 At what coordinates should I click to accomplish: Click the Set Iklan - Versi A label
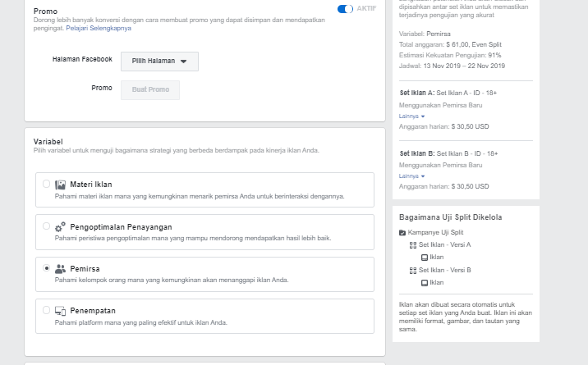point(445,244)
